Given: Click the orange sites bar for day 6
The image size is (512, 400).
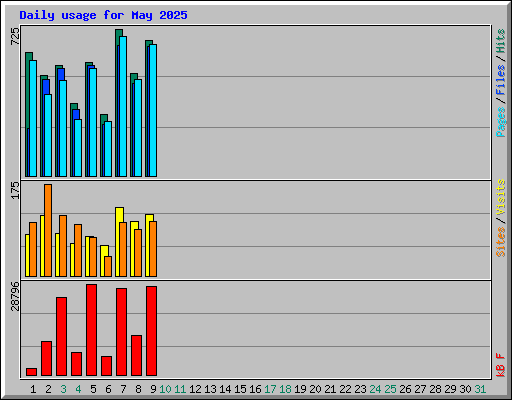Looking at the screenshot, I should coord(108,266).
